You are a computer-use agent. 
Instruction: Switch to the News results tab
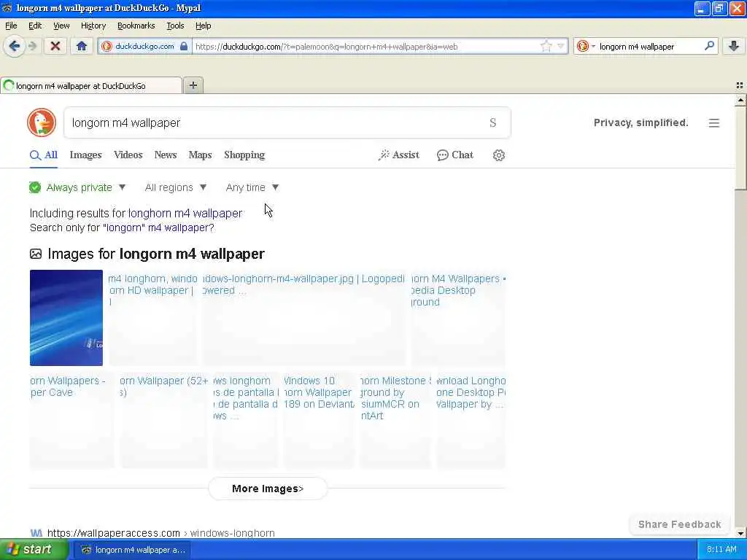(166, 155)
